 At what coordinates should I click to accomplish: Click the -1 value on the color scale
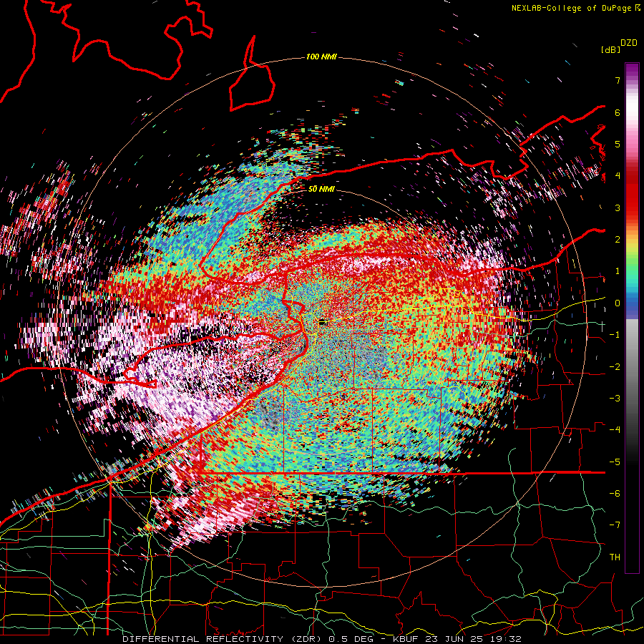point(615,335)
